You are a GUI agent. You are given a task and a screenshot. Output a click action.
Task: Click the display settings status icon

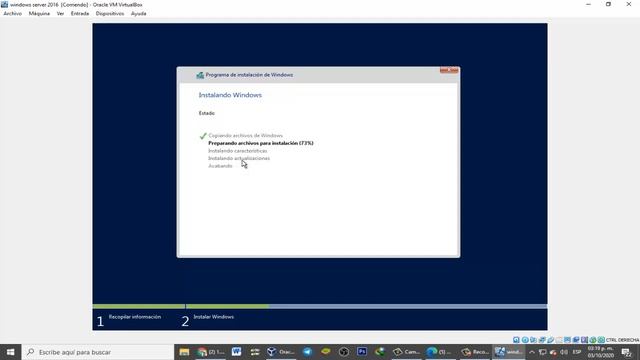click(x=568, y=340)
